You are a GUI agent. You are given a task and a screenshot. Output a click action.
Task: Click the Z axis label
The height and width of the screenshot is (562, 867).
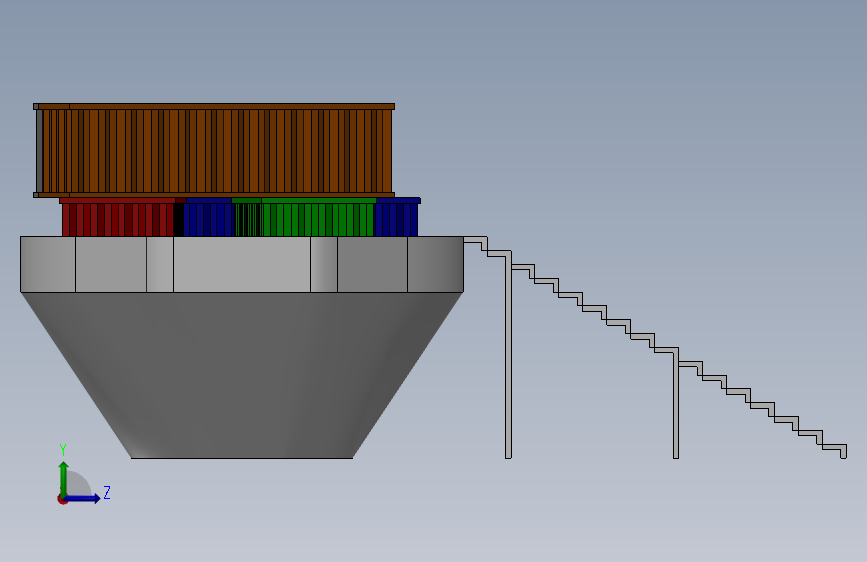pyautogui.click(x=107, y=492)
